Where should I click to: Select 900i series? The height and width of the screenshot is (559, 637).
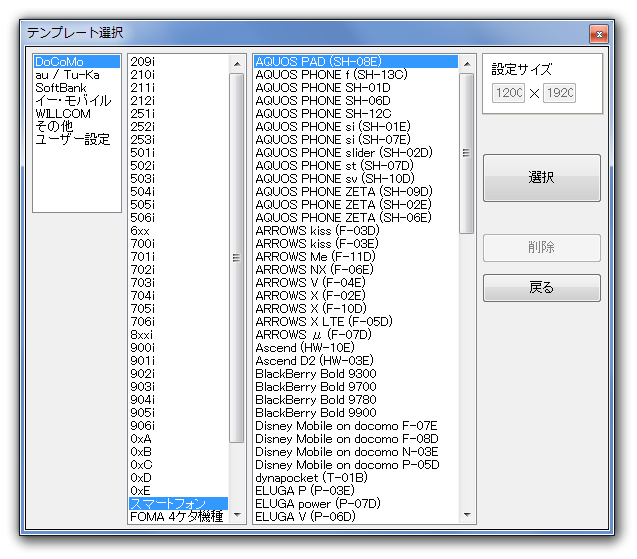[178, 348]
